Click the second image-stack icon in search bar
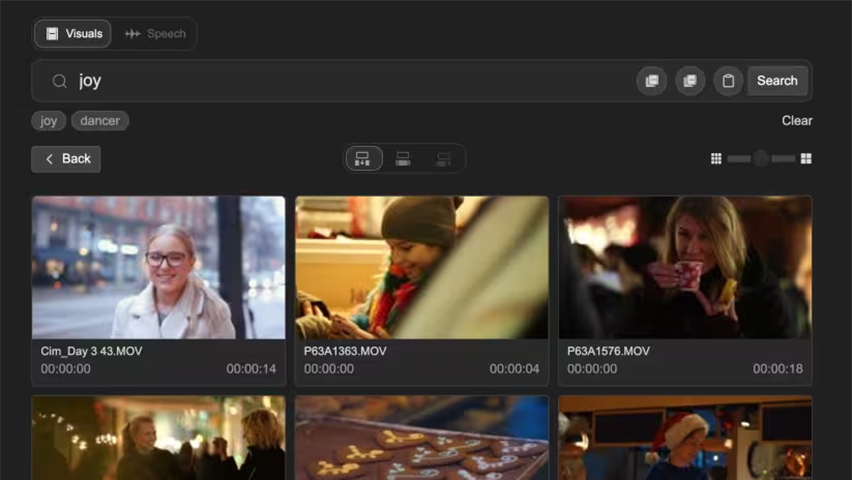This screenshot has height=480, width=852. pyautogui.click(x=690, y=81)
